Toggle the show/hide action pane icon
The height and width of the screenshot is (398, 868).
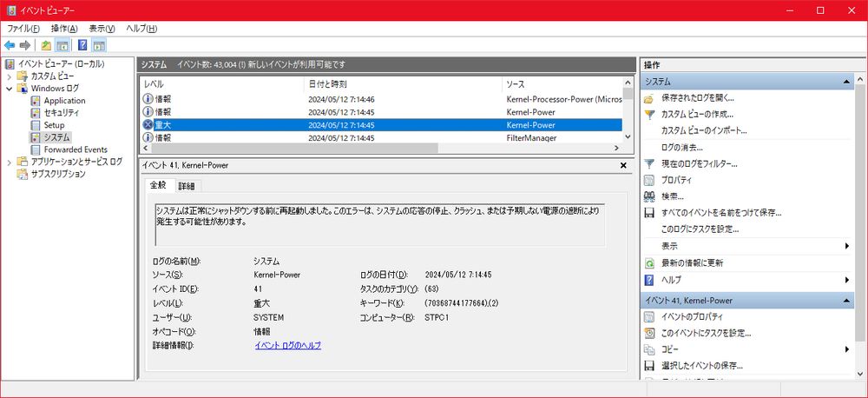pos(99,45)
